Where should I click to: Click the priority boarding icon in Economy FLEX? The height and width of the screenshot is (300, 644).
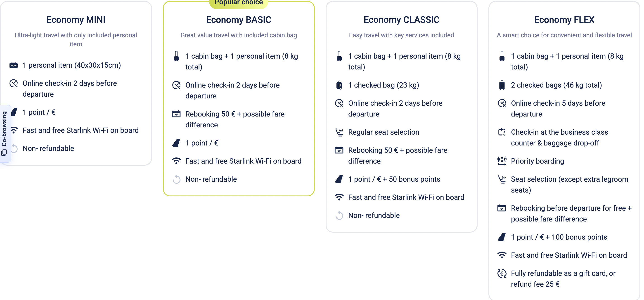click(502, 161)
